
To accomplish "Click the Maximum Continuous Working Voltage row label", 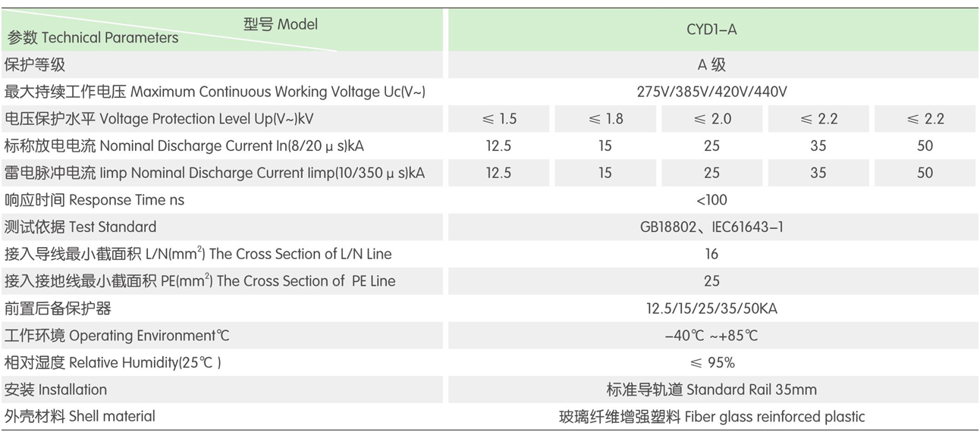I will point(215,92).
